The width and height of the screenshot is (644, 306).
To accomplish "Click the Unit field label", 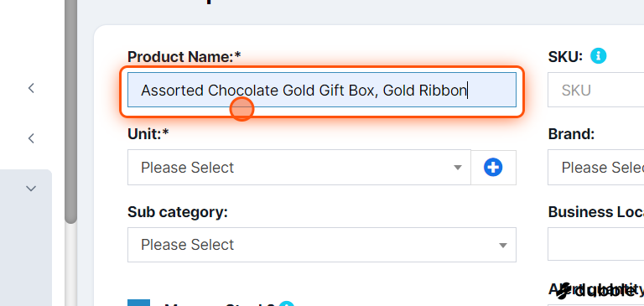I will [x=148, y=134].
